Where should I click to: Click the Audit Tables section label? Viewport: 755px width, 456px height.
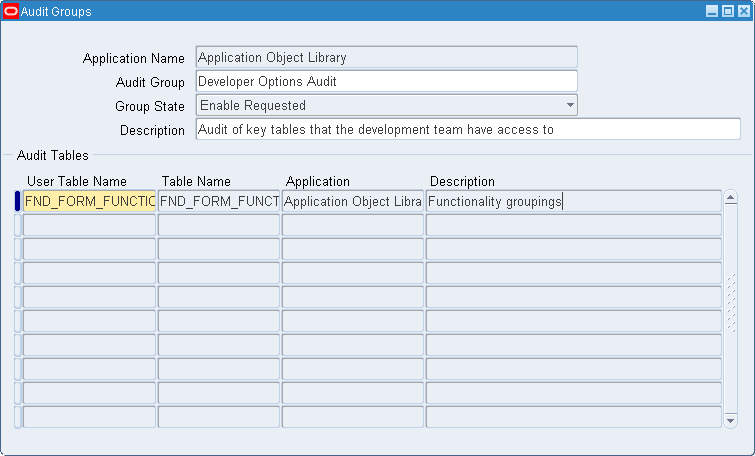tap(52, 156)
